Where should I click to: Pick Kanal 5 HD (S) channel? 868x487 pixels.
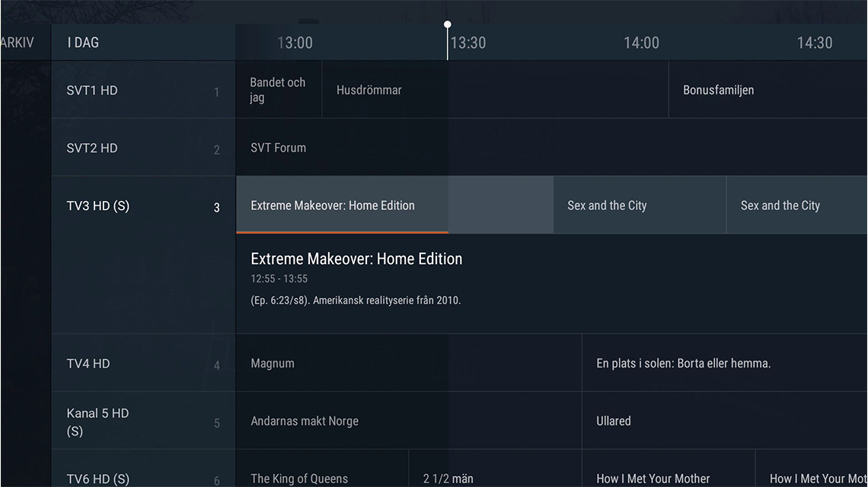(x=143, y=422)
